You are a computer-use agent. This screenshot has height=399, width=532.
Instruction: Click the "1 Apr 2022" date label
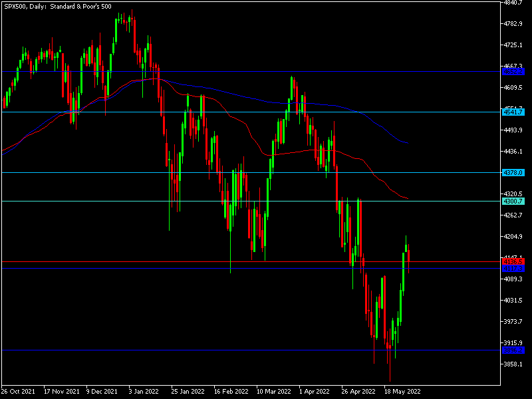click(314, 391)
